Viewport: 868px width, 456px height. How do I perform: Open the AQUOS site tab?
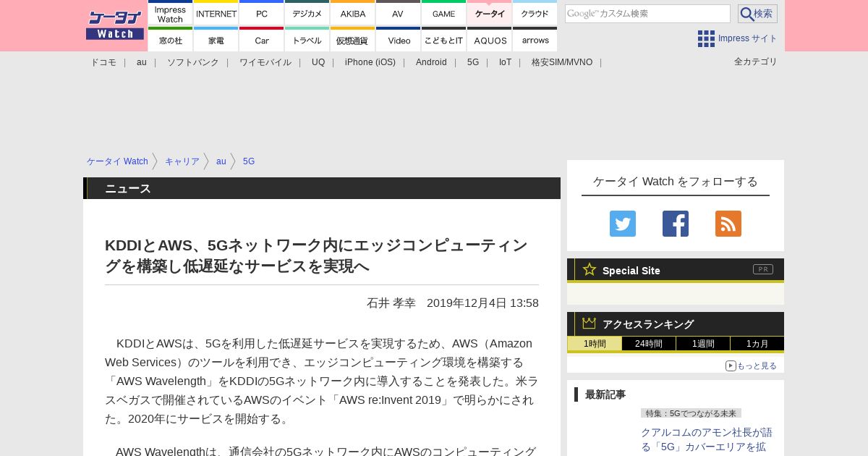pyautogui.click(x=490, y=40)
